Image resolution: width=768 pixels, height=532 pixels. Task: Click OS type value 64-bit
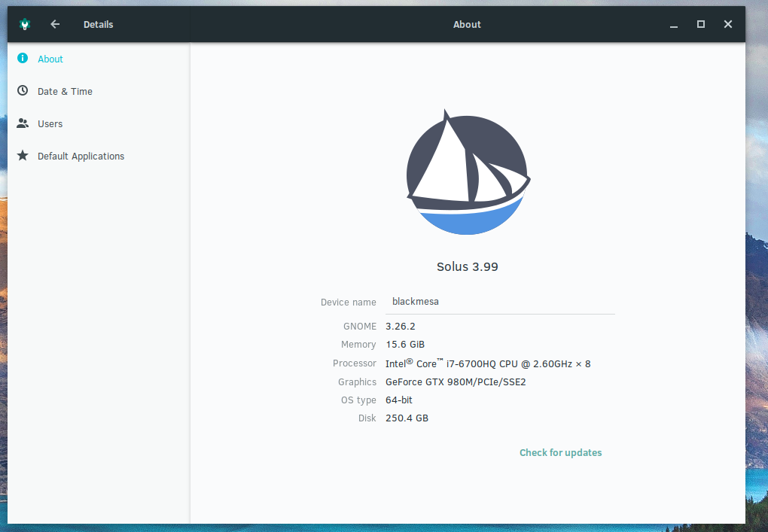click(399, 400)
